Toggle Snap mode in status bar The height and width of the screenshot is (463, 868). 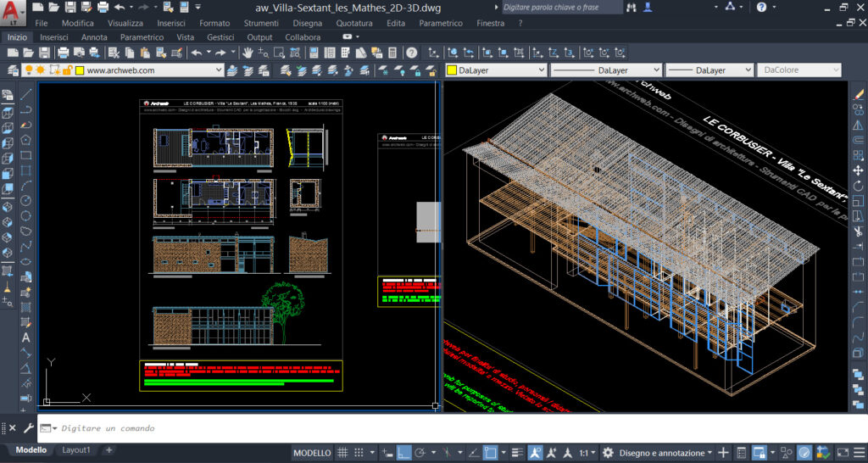[359, 453]
